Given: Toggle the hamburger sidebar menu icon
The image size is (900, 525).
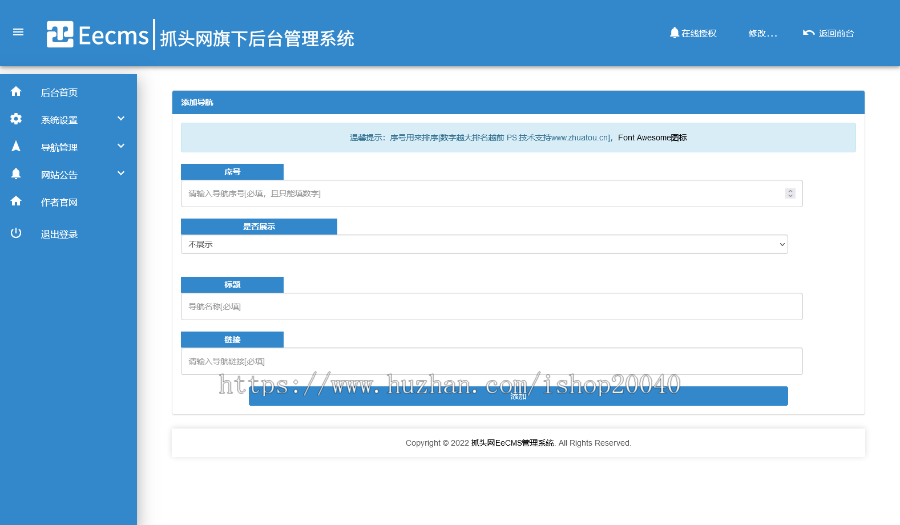Looking at the screenshot, I should pyautogui.click(x=18, y=32).
